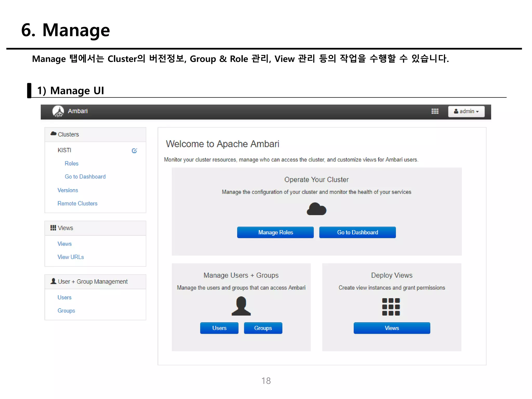This screenshot has height=399, width=532.
Task: Click the blue Users button
Action: pyautogui.click(x=219, y=328)
